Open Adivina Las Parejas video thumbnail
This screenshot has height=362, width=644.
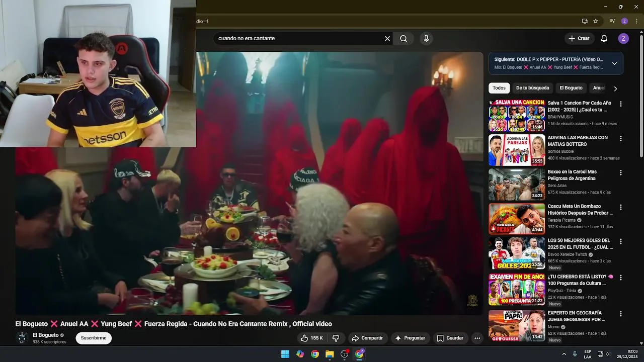(x=517, y=150)
